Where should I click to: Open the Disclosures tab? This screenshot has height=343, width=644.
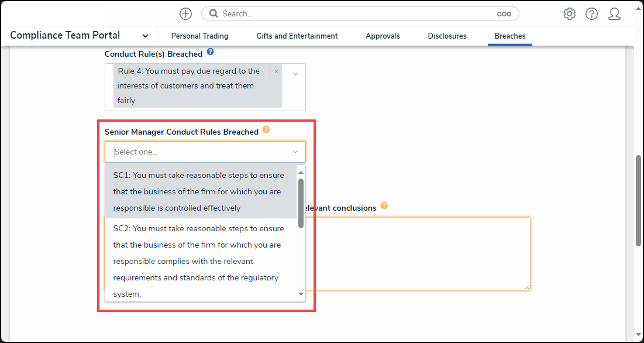[447, 36]
